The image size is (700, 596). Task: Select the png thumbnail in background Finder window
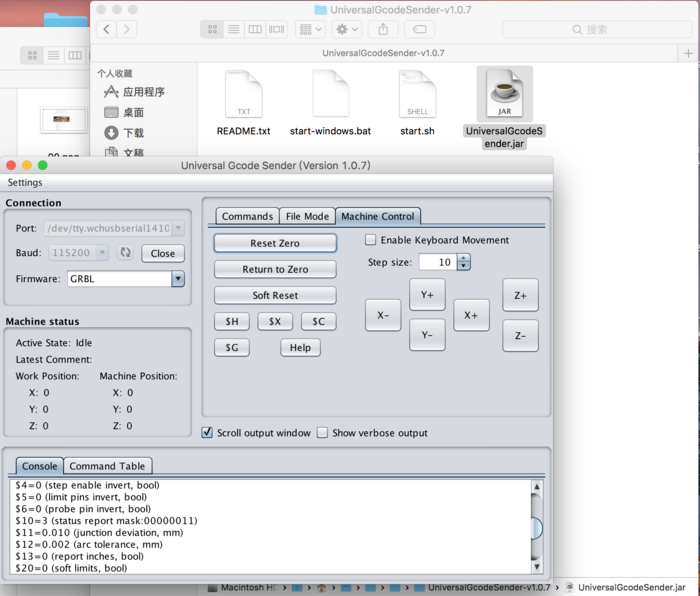[63, 120]
